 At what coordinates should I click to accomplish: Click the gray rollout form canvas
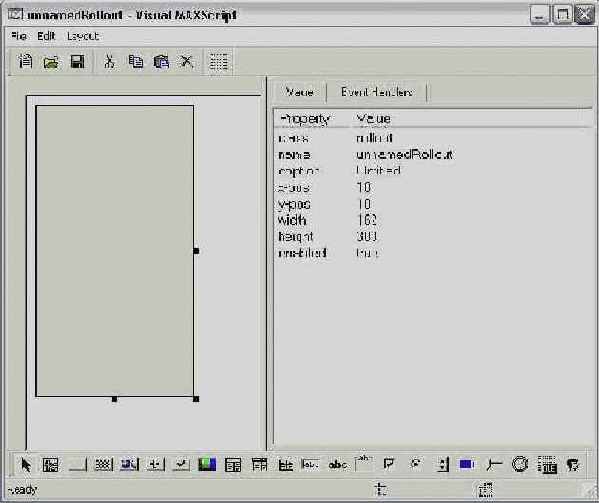click(x=115, y=251)
